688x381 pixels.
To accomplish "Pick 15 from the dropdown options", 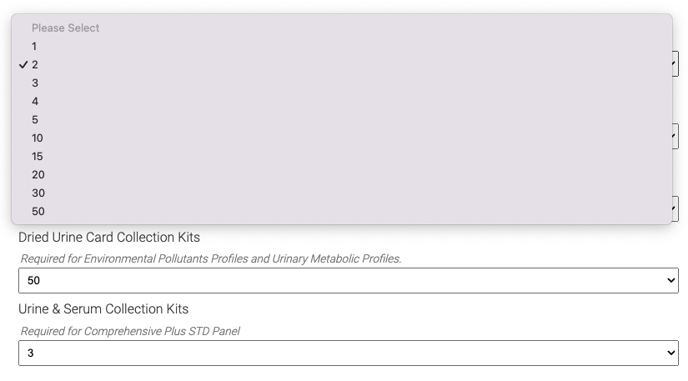I will (342, 157).
